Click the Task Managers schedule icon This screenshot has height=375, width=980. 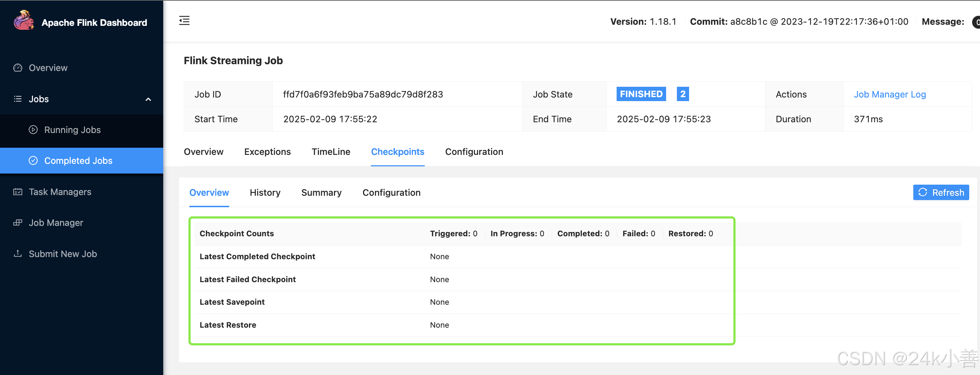click(x=18, y=192)
